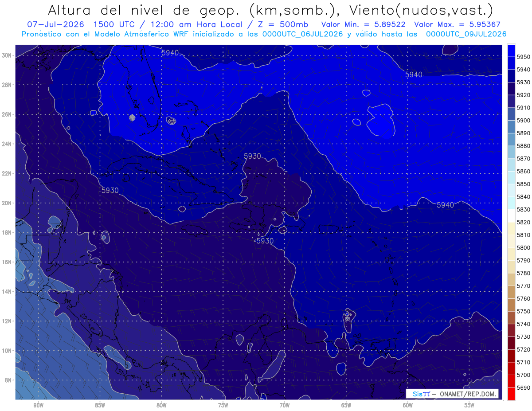This screenshot has height=411, width=532.
Task: Click the 80W longitude axis label
Action: pos(161,405)
